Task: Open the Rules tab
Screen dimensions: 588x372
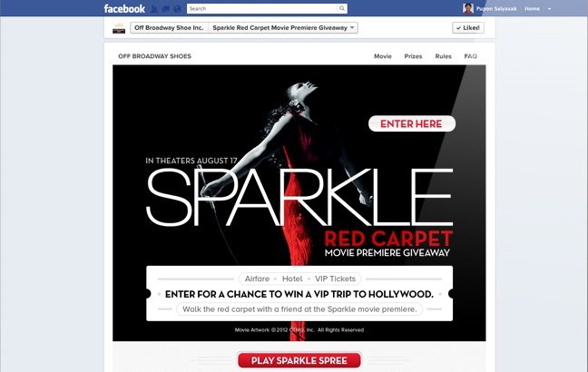Action: 443,56
